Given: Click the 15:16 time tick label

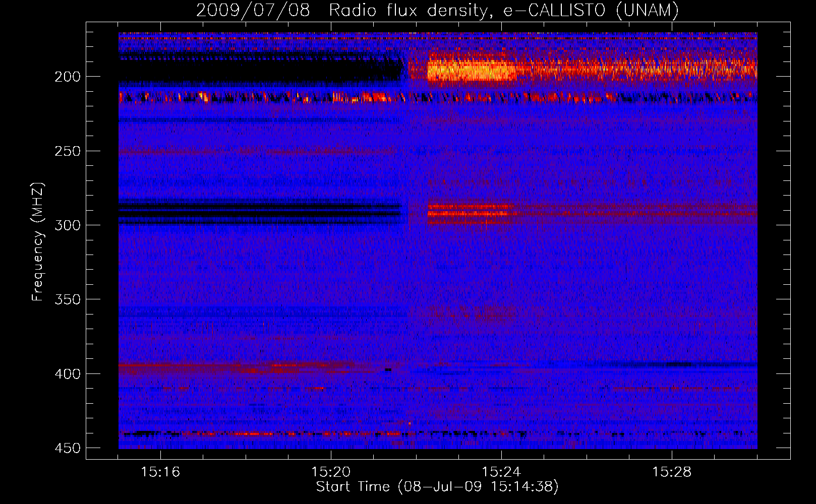Looking at the screenshot, I should [x=160, y=472].
